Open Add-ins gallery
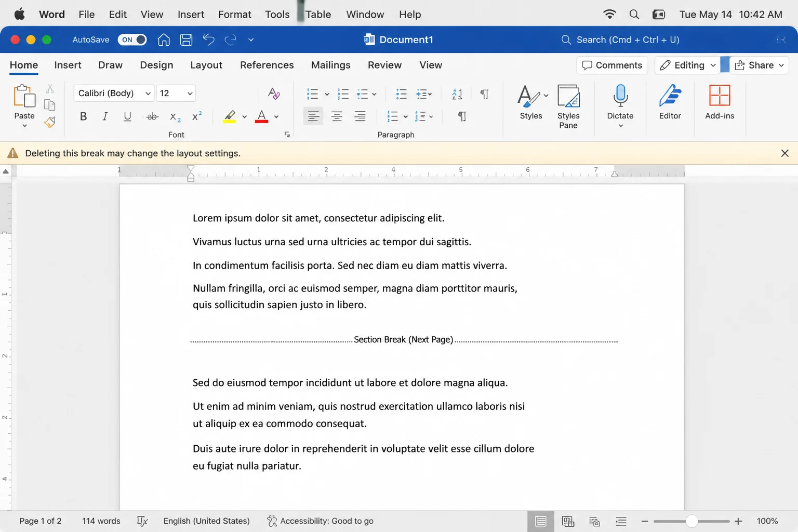 [x=720, y=102]
